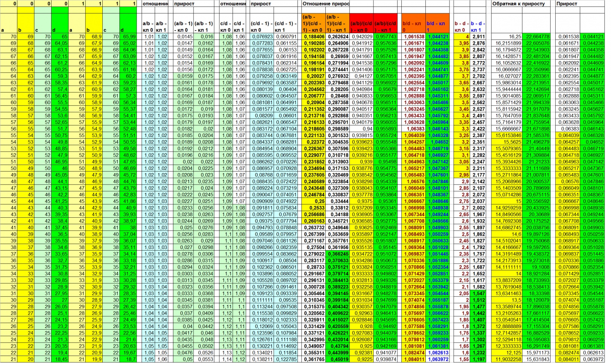The width and height of the screenshot is (611, 364).
Task: Select the green cell 18,45
Action: coord(60,359)
